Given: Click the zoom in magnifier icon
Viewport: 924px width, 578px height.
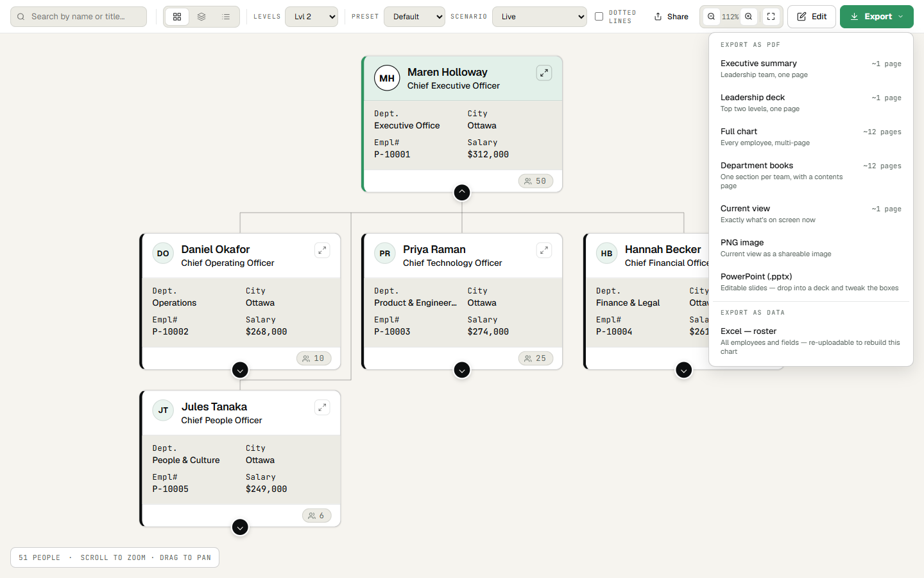Looking at the screenshot, I should point(748,17).
